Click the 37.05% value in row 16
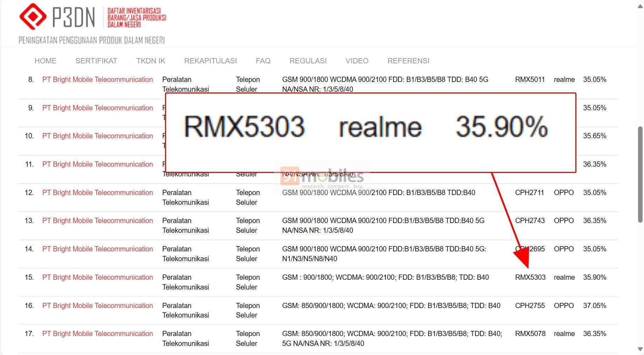This screenshot has height=355, width=644. (595, 306)
